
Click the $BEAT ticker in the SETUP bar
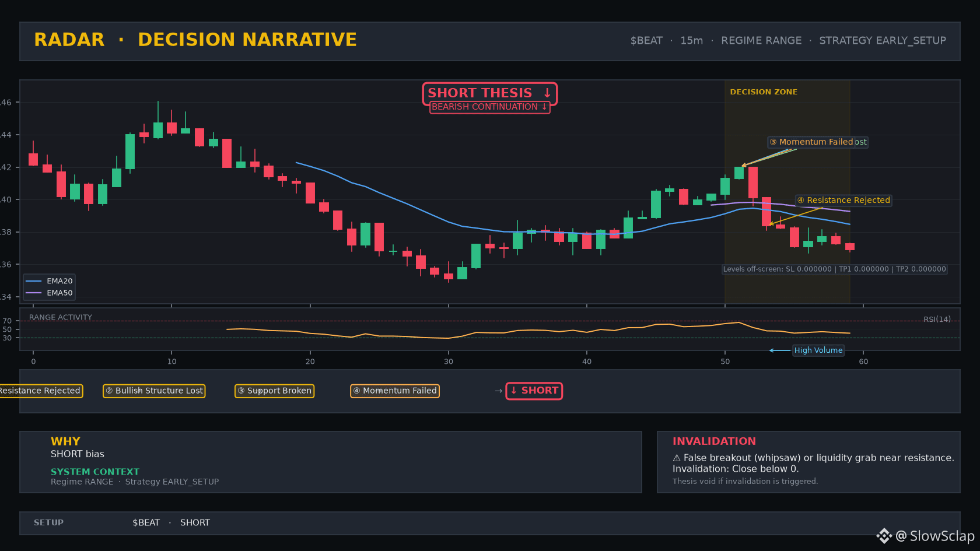[146, 523]
